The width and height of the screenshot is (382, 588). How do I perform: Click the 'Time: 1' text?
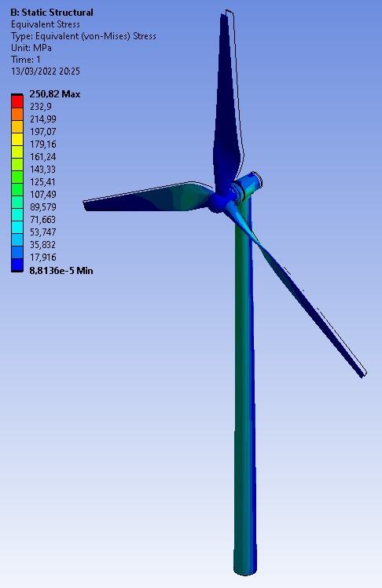[26, 60]
